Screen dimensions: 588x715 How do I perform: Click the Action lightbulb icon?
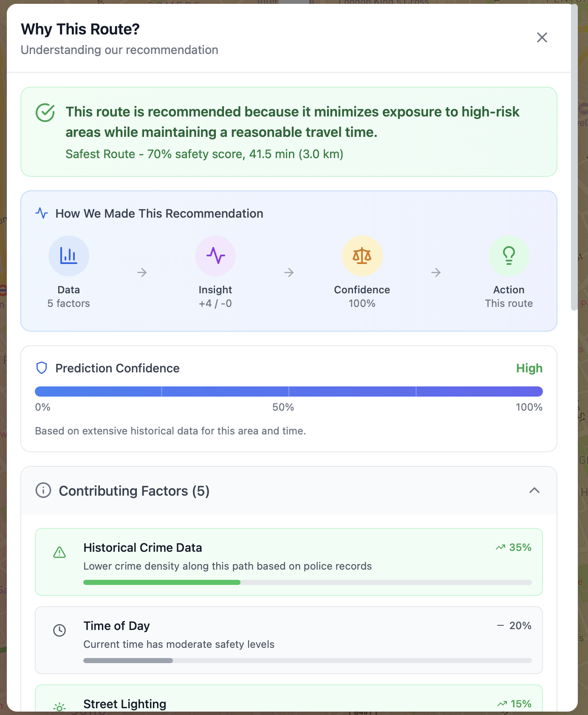[509, 256]
